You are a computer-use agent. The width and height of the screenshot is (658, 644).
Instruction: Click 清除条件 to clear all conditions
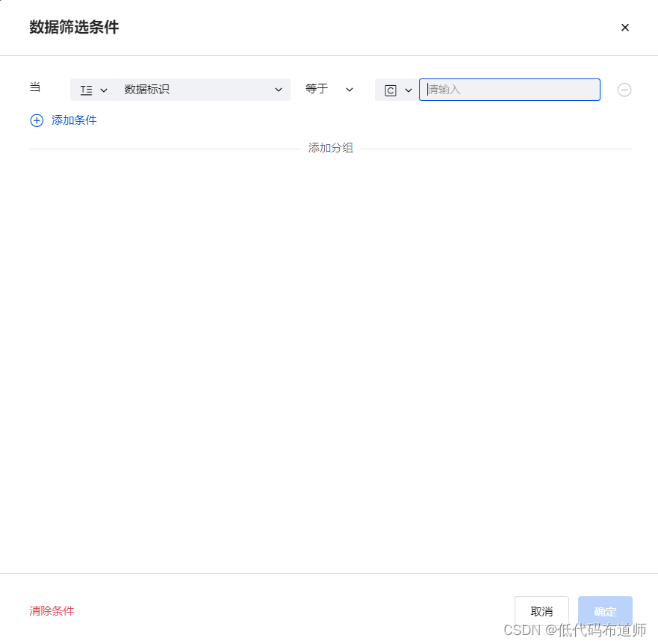pyautogui.click(x=51, y=610)
